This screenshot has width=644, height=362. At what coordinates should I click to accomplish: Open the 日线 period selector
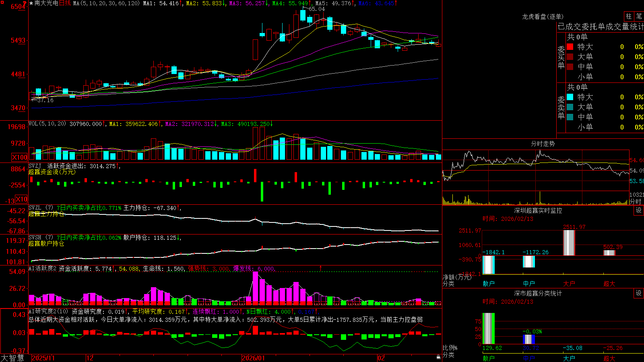65,3
